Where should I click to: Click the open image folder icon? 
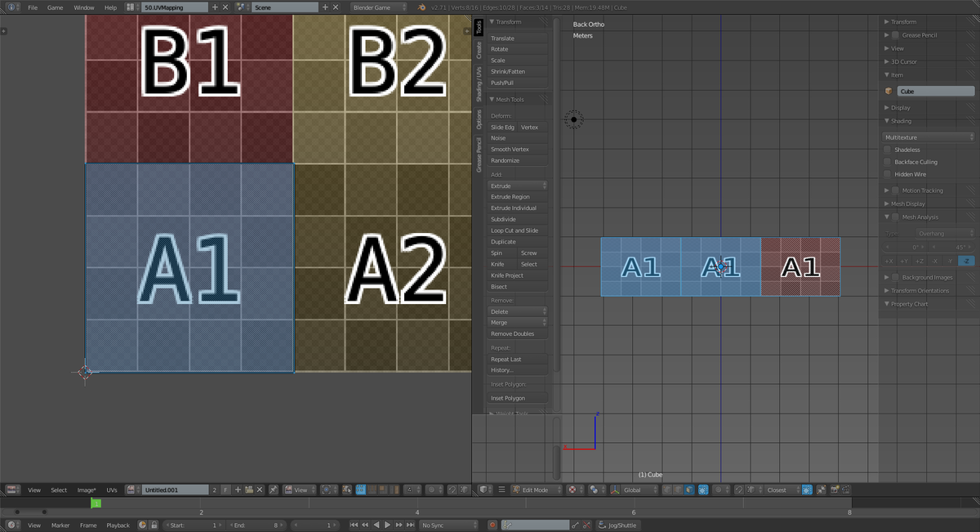tap(249, 490)
